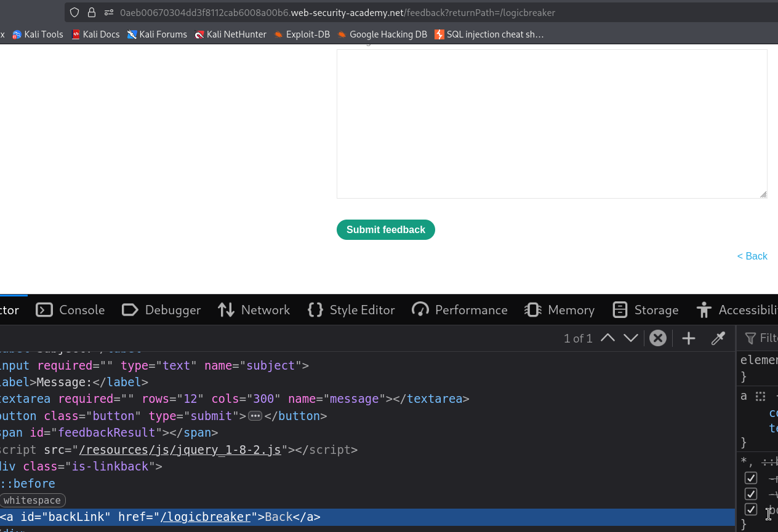
Task: Expand the ellipsis inside the button element
Action: coord(255,416)
